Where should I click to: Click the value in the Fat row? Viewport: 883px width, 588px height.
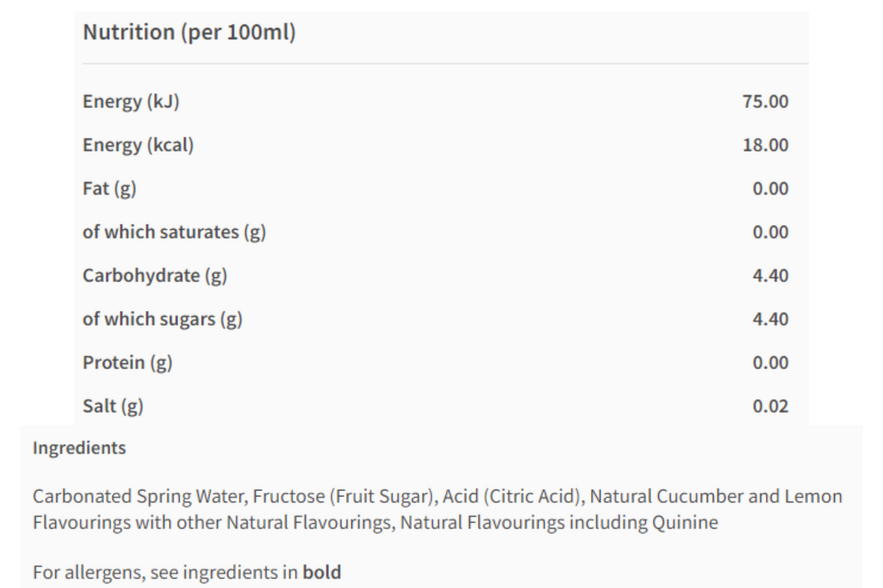click(x=770, y=189)
